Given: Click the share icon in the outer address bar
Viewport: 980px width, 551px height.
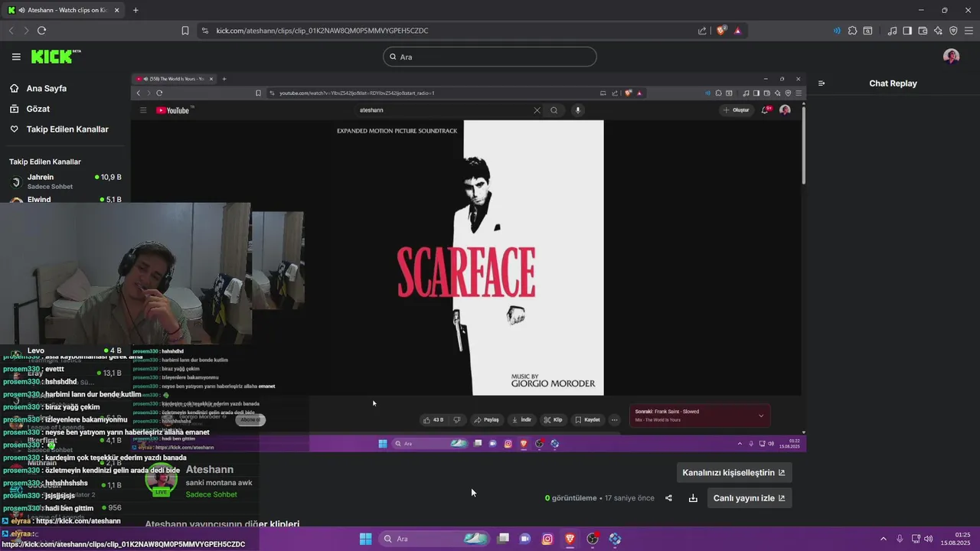Looking at the screenshot, I should [x=702, y=31].
